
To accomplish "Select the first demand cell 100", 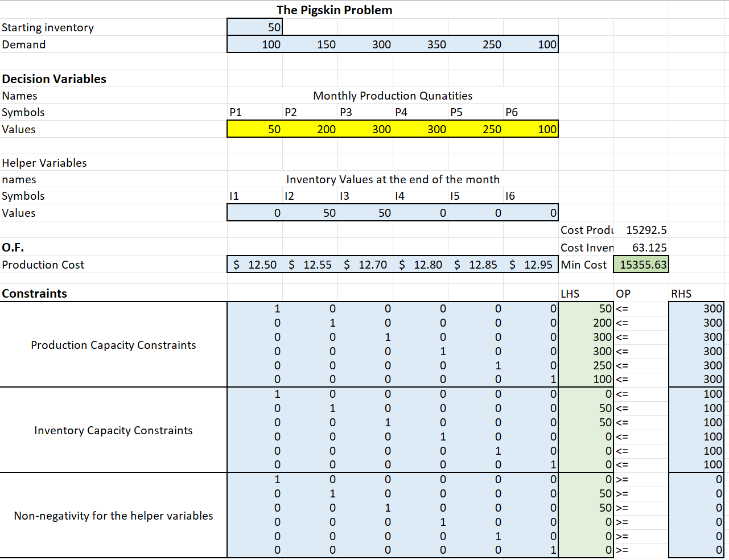I will [255, 44].
